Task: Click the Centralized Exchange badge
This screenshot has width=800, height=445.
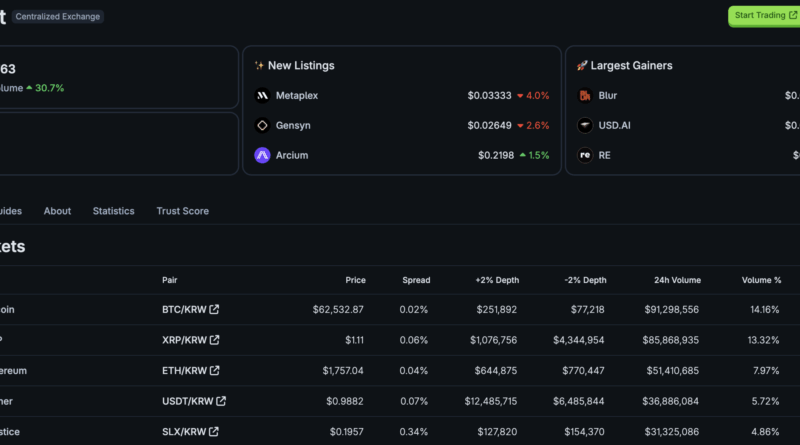Action: [x=58, y=16]
